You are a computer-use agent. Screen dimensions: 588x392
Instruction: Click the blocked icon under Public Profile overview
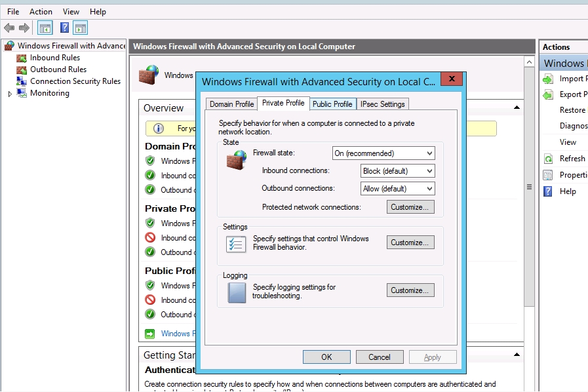[150, 300]
